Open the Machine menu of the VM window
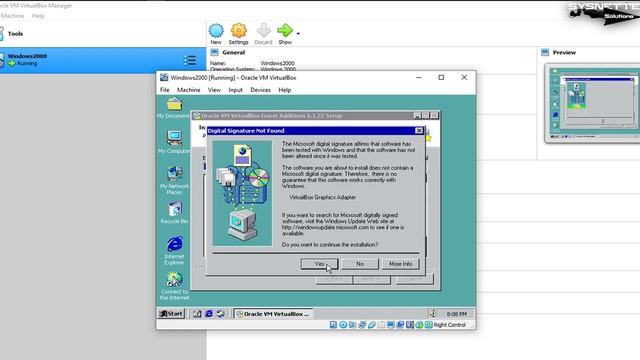This screenshot has height=360, width=640. 189,90
